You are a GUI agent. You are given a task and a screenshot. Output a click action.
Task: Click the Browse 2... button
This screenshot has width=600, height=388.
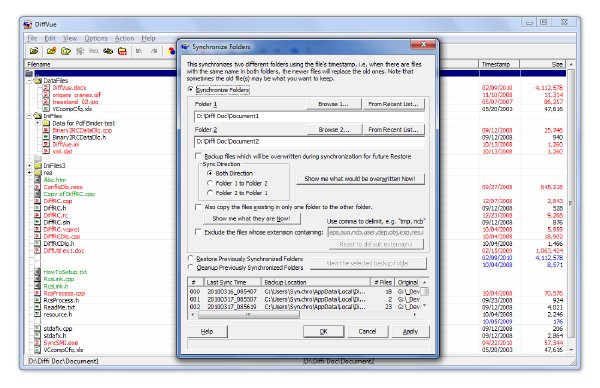coord(334,129)
